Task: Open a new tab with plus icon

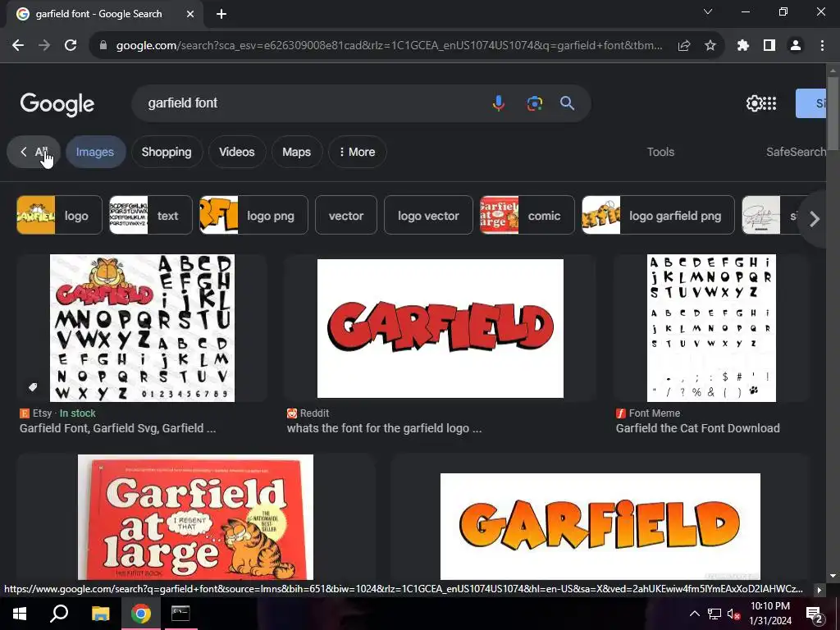Action: click(221, 14)
